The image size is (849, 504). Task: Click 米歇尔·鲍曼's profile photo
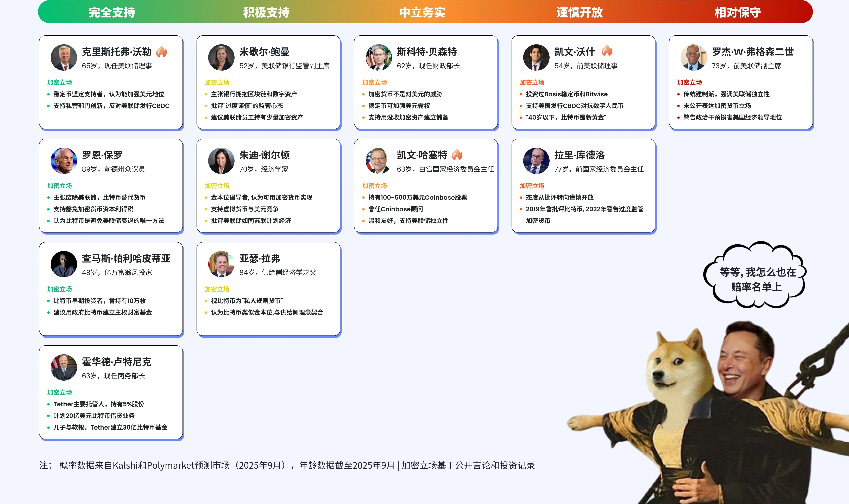click(x=221, y=57)
